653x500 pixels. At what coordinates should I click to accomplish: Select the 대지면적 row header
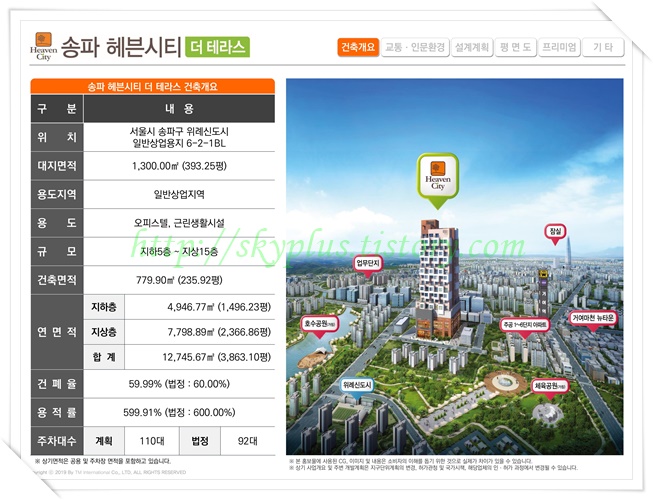[57, 166]
